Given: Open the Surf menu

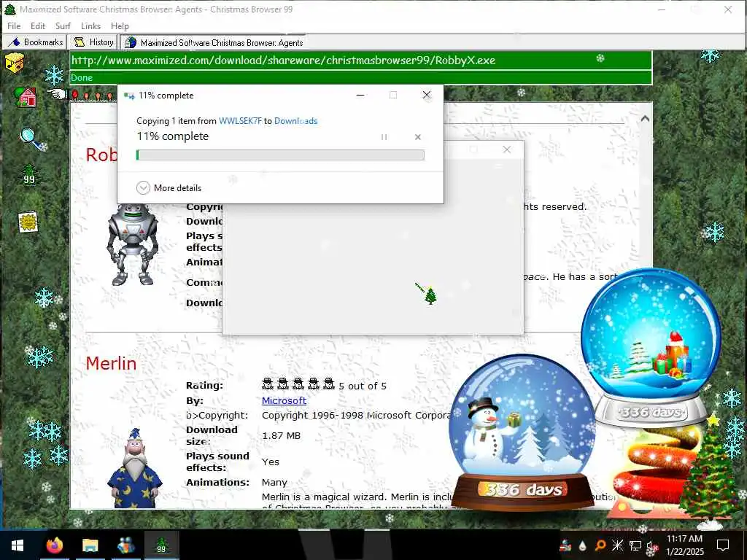Looking at the screenshot, I should click(63, 26).
